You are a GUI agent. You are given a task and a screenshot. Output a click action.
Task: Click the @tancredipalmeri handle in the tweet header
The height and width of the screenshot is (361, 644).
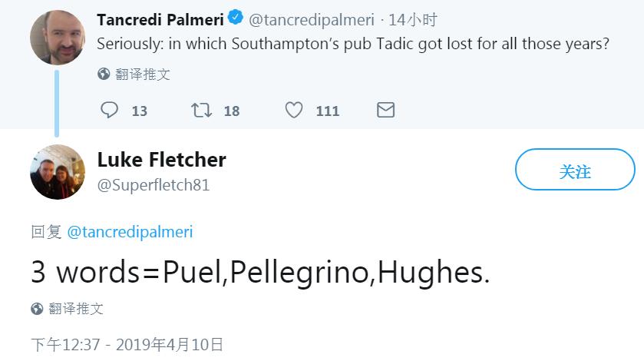coord(312,20)
